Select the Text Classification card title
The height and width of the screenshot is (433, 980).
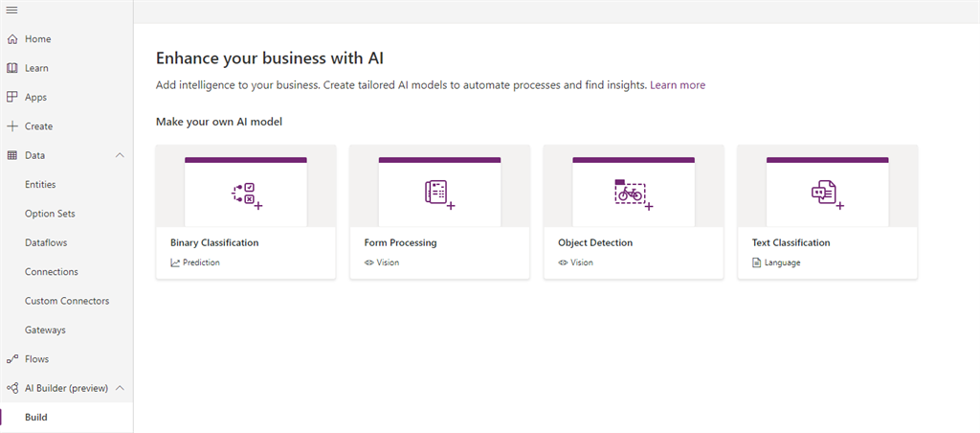pyautogui.click(x=791, y=242)
